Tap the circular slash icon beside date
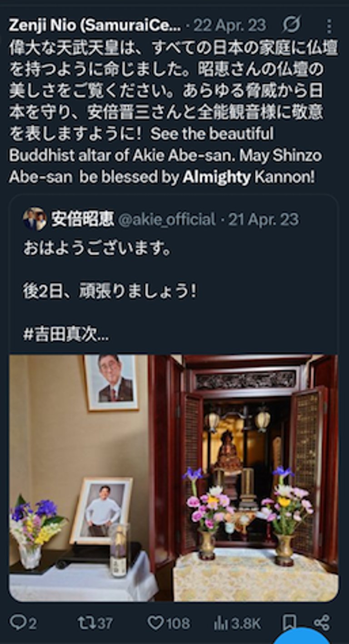The height and width of the screenshot is (644, 349). tap(291, 25)
